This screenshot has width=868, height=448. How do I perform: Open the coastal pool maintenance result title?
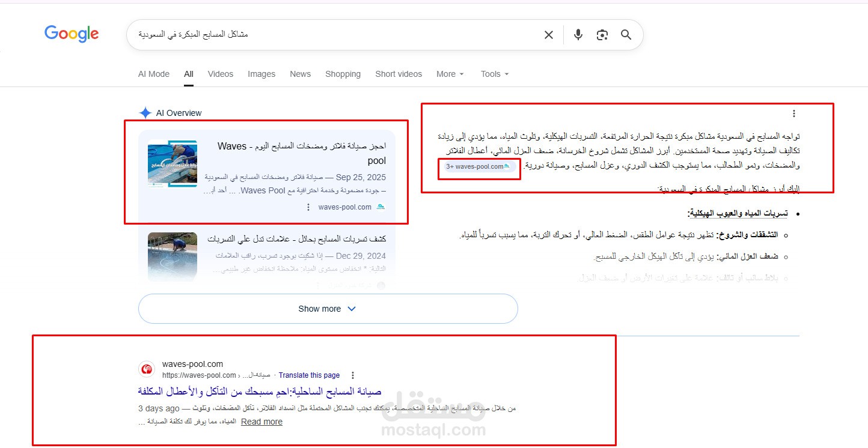[x=260, y=392]
